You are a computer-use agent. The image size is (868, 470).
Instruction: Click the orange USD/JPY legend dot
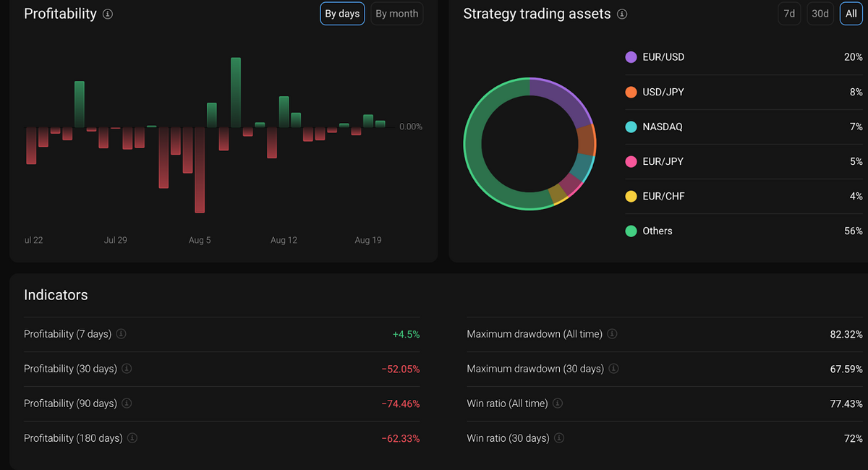pos(631,92)
